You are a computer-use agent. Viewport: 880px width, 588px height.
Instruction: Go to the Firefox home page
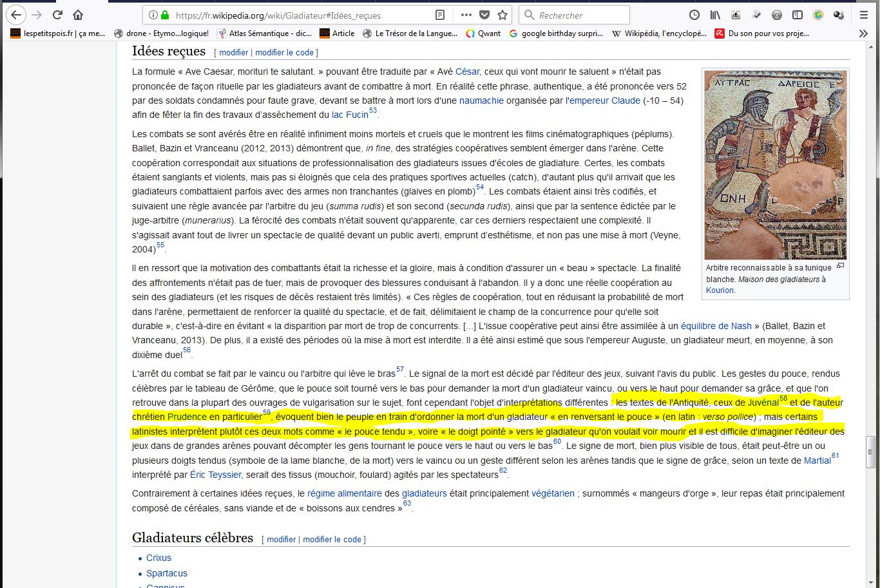pyautogui.click(x=78, y=15)
